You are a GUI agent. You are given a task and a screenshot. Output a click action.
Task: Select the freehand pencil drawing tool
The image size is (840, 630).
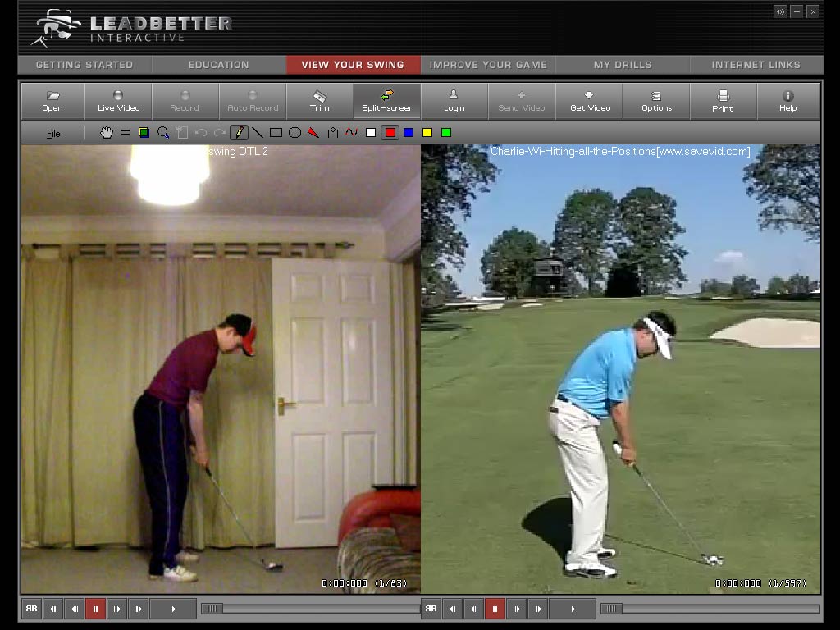click(x=239, y=133)
